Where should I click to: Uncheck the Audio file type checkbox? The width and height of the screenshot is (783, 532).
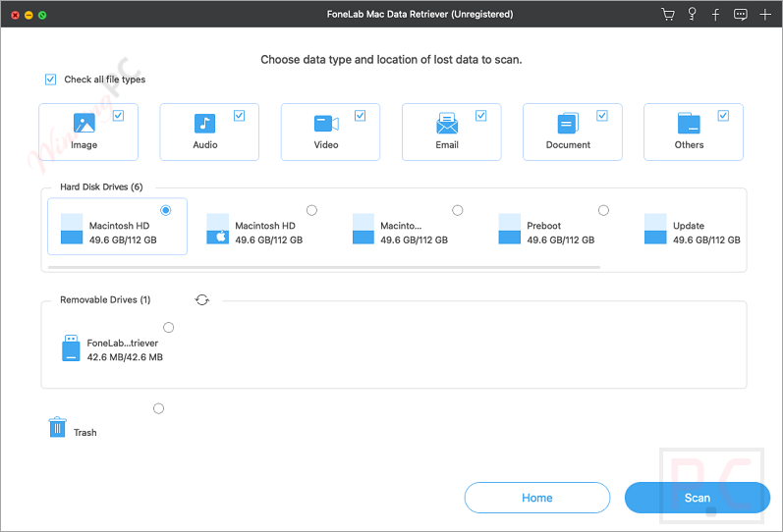[x=239, y=116]
